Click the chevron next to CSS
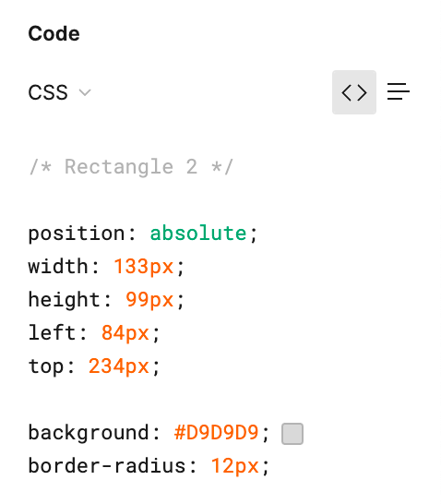Image resolution: width=441 pixels, height=504 pixels. coord(85,93)
